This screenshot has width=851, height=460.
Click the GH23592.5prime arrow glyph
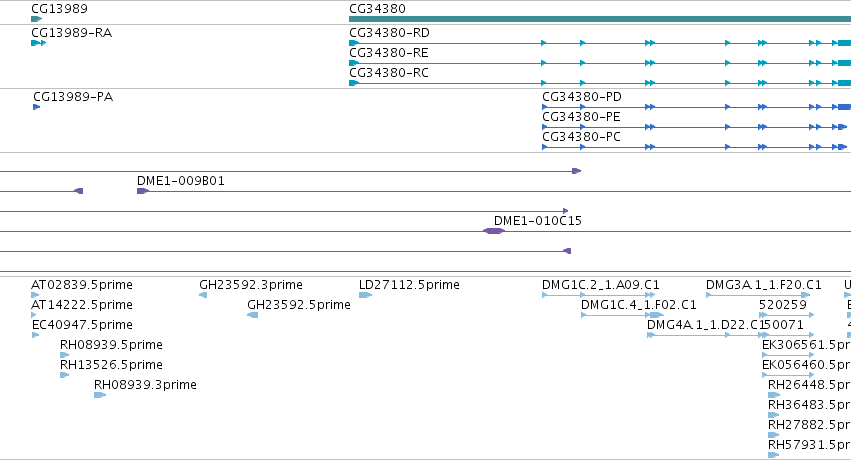click(252, 315)
